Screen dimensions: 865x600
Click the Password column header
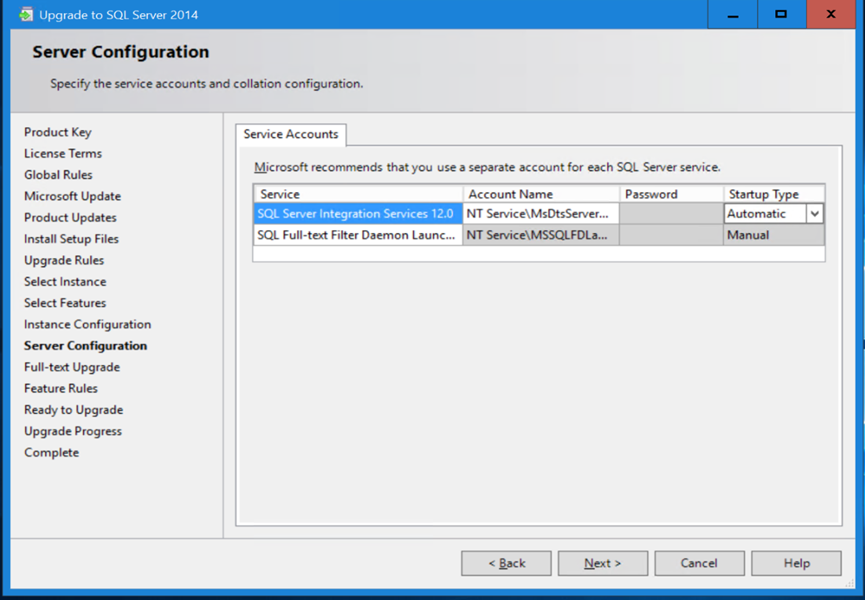[671, 194]
